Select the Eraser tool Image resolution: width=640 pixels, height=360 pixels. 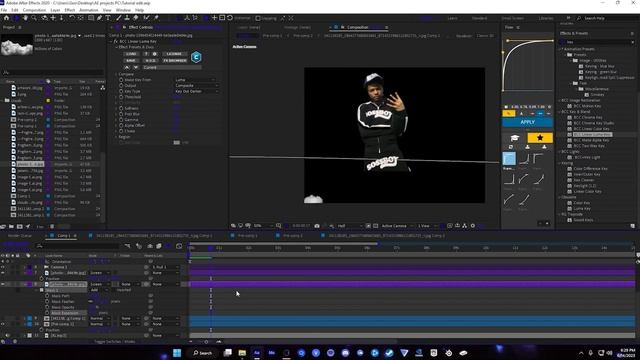136,18
